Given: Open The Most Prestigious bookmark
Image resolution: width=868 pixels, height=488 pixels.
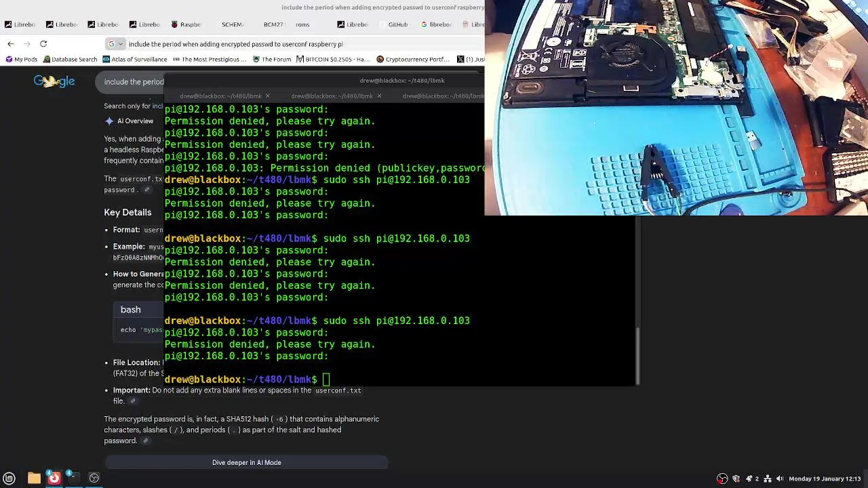Looking at the screenshot, I should 210,59.
